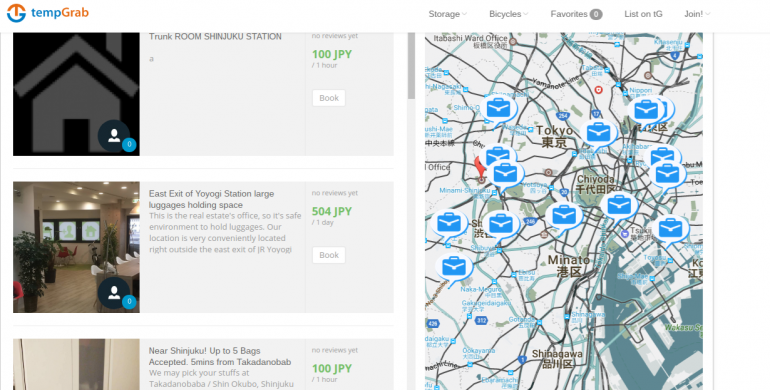This screenshot has height=390, width=770.
Task: Select briefcase marker near Nippori
Action: point(646,112)
